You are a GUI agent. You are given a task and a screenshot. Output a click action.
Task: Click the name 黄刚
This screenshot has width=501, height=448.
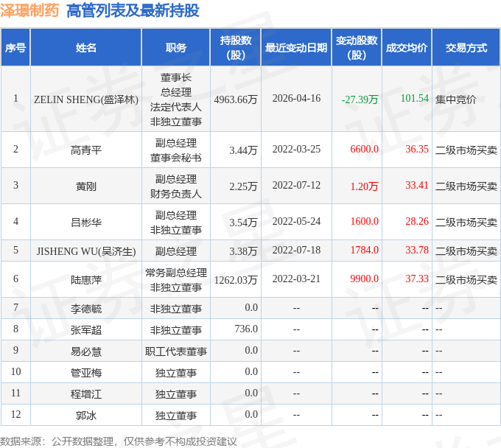[x=86, y=186]
